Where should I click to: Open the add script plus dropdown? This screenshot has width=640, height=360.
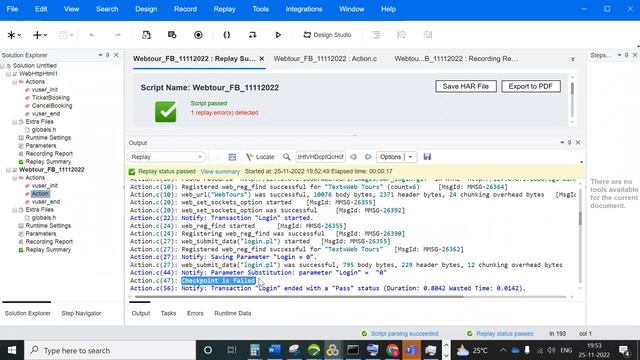(x=40, y=35)
